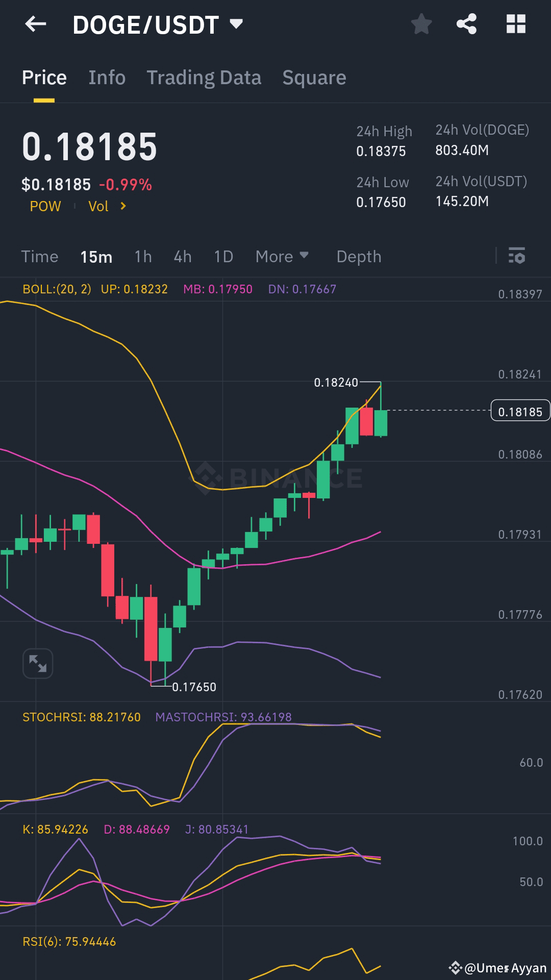Tap the 24h Vol(DOGE) 803.40M value
Viewport: 551px width, 980px height.
[462, 150]
